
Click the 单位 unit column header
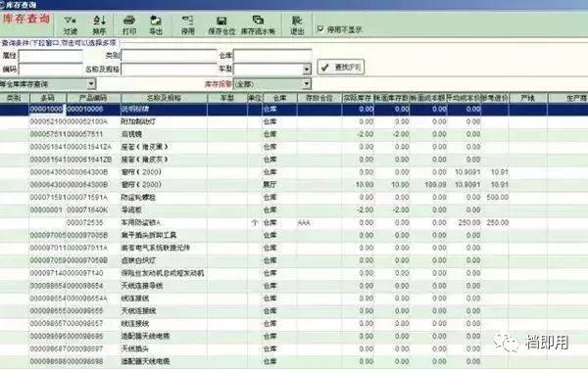coord(255,98)
